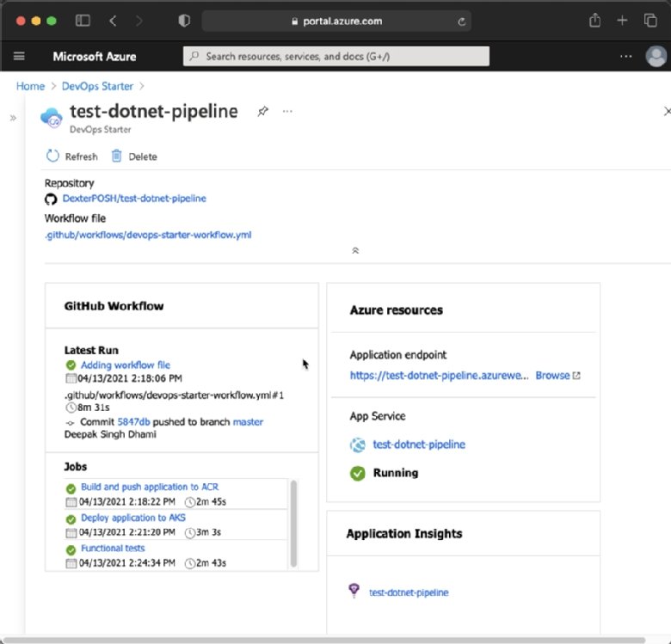Open the privacy shield icon
671x644 pixels.
coord(184,21)
